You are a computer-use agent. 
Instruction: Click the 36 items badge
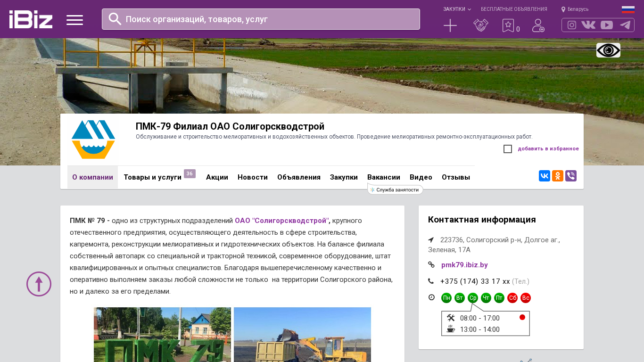190,173
